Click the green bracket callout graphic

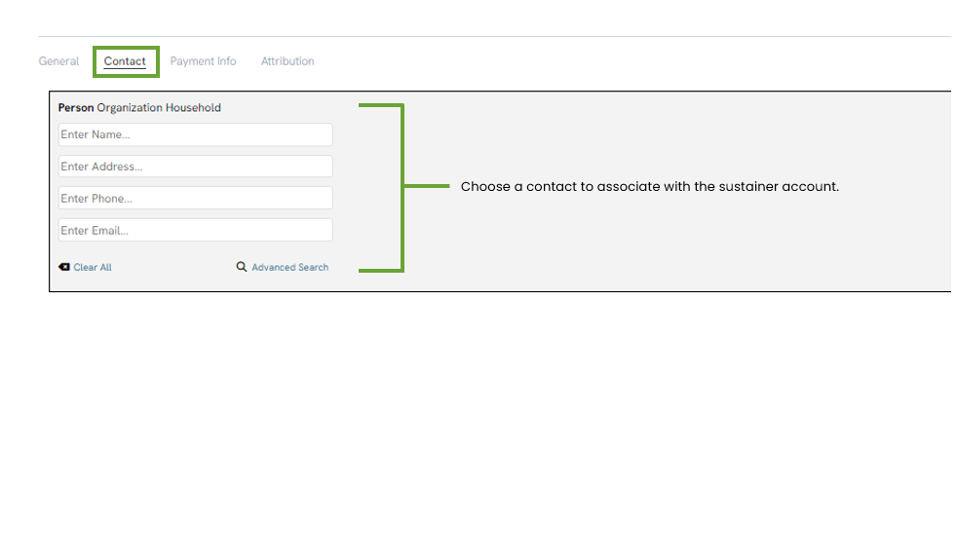(x=402, y=187)
